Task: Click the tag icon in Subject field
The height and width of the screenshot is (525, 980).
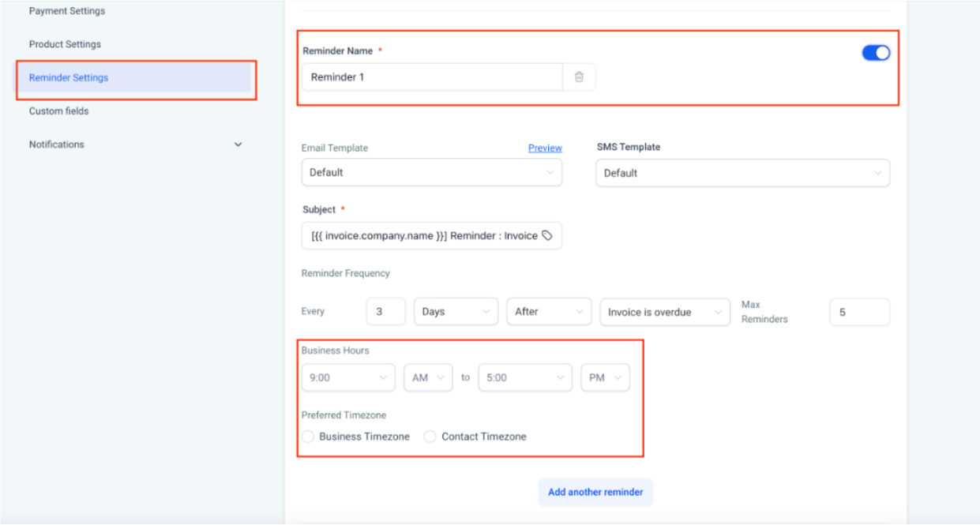Action: point(548,235)
